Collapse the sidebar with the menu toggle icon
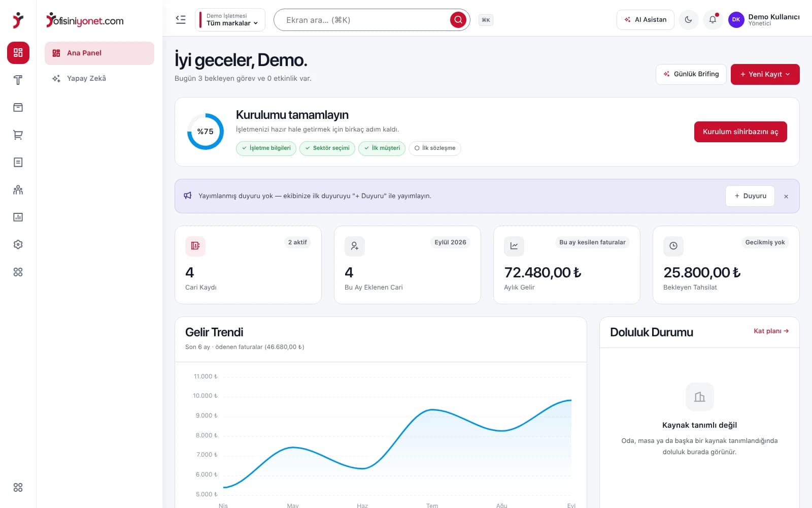 click(x=181, y=20)
